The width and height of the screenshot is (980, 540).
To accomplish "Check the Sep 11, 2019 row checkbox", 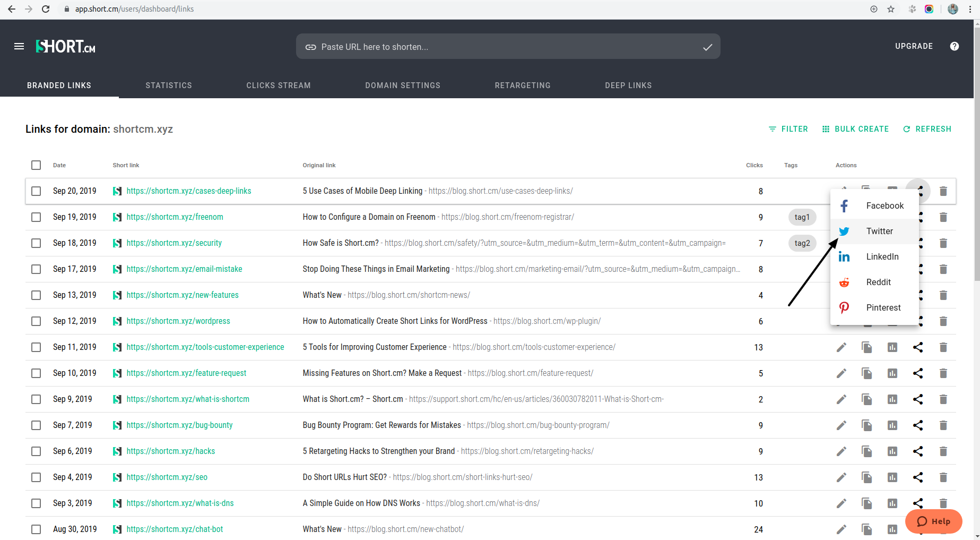I will coord(36,347).
